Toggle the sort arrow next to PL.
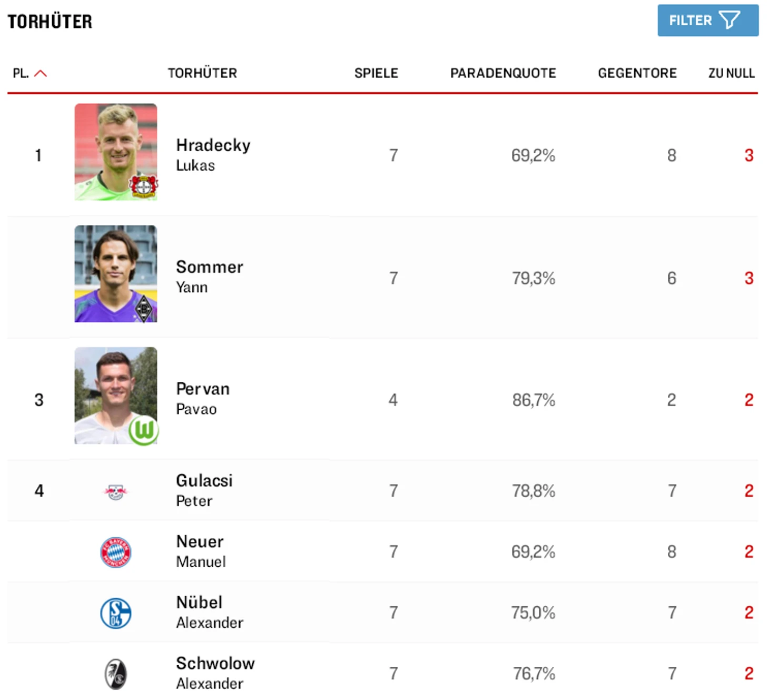The image size is (769, 700). (x=41, y=73)
